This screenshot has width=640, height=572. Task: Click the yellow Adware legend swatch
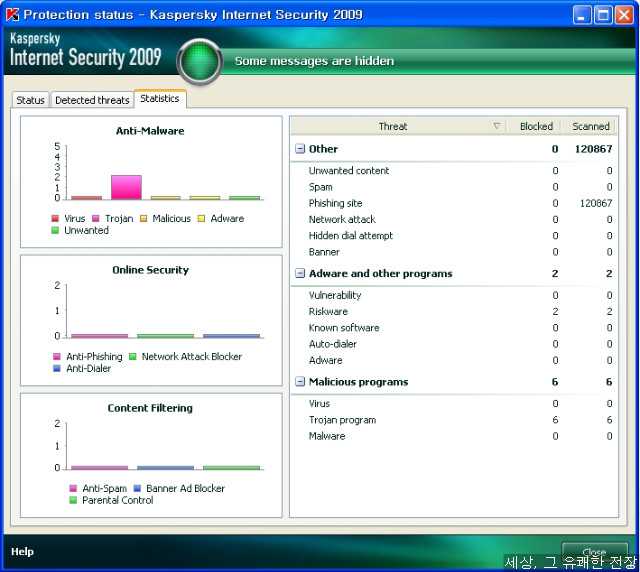[x=201, y=218]
